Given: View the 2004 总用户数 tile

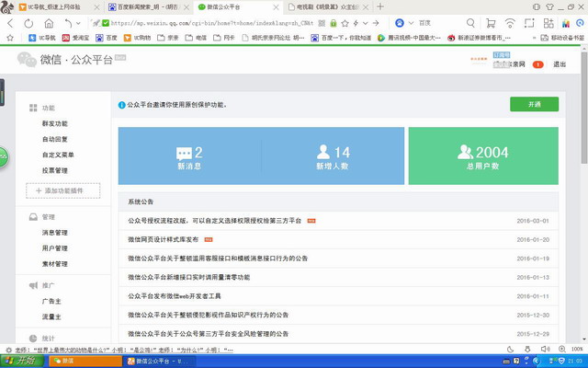Looking at the screenshot, I should pos(483,155).
